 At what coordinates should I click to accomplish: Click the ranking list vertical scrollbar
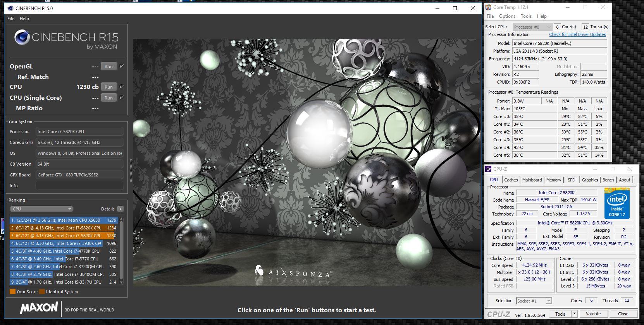click(x=121, y=251)
